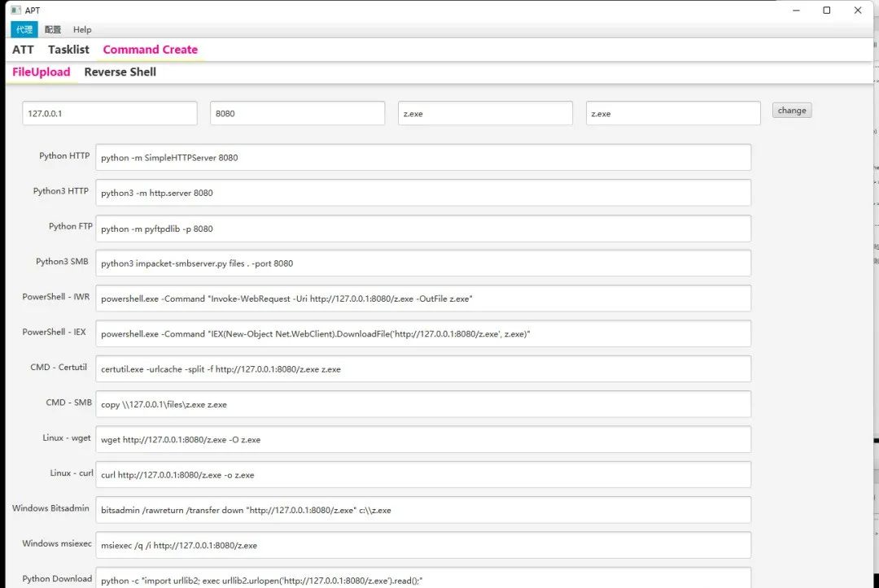879x588 pixels.
Task: Click the Python FTP command field
Action: [423, 229]
